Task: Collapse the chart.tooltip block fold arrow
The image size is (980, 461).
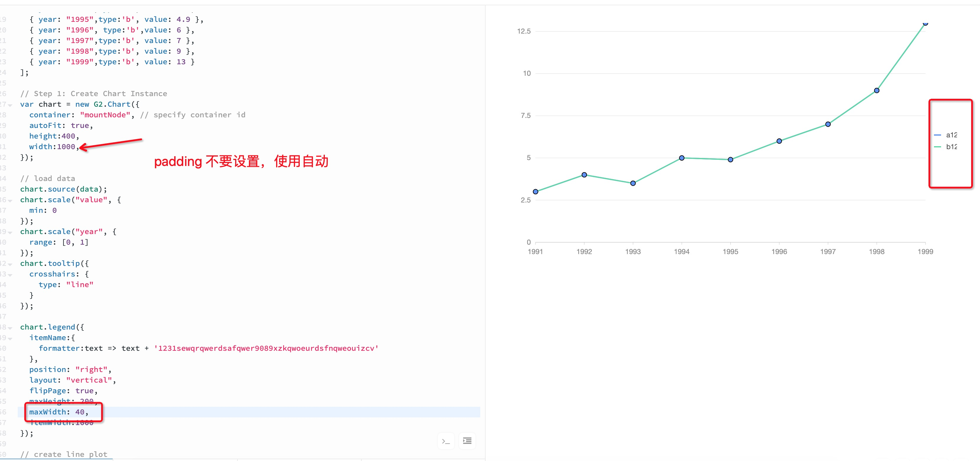Action: (10, 264)
